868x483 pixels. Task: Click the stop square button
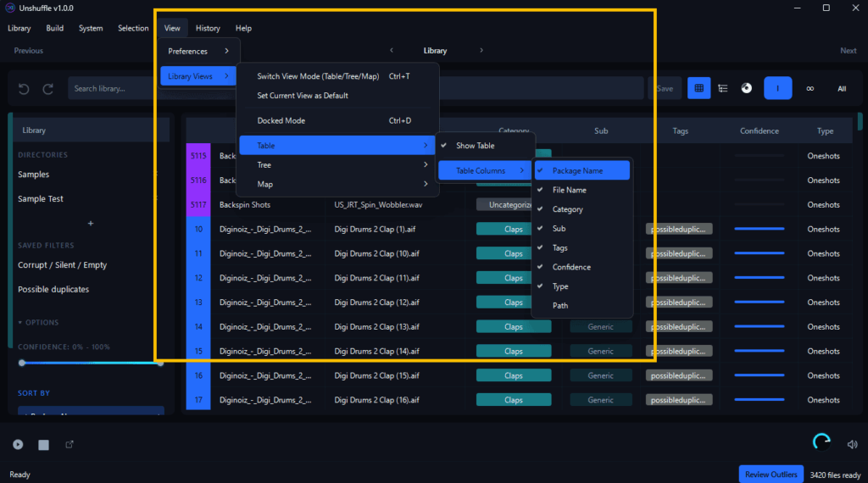coord(44,445)
